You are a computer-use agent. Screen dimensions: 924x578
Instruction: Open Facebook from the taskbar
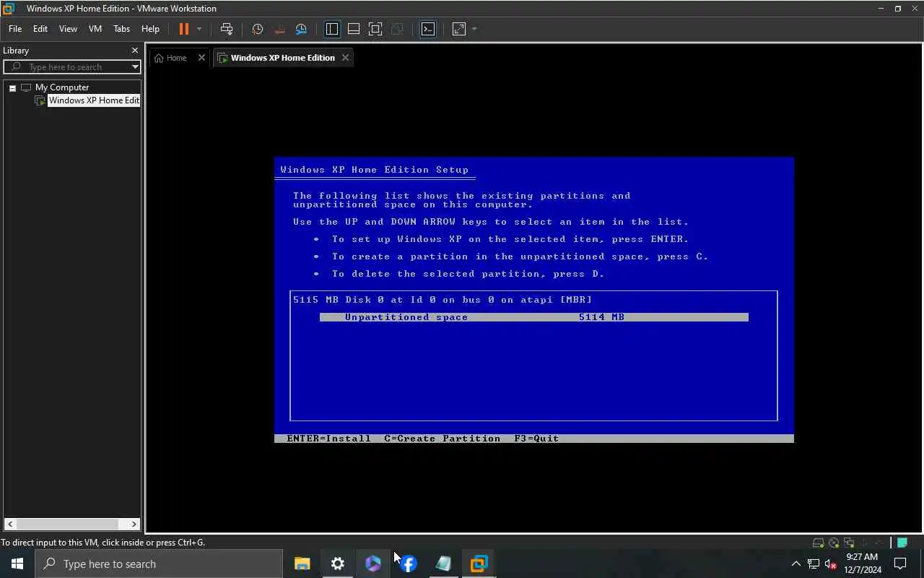point(408,564)
